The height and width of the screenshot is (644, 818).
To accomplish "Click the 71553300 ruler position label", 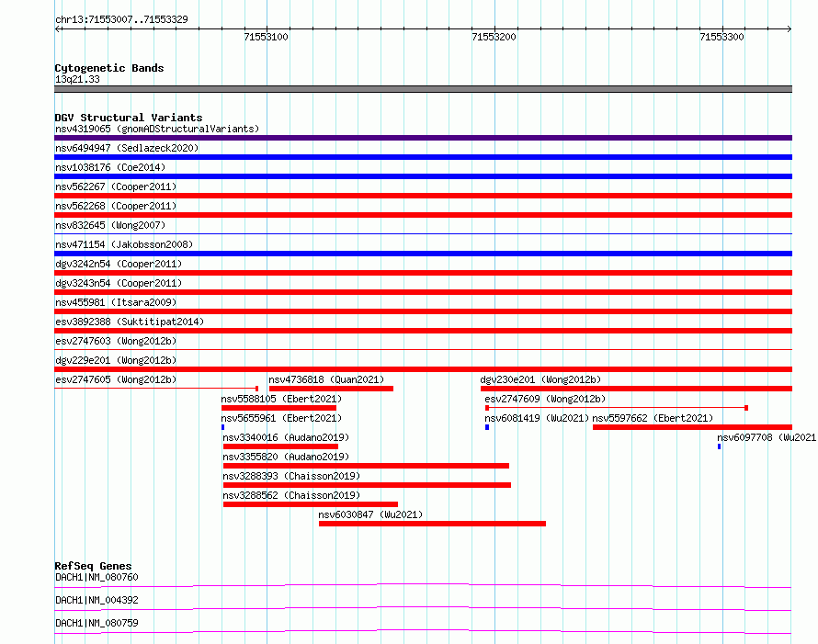I will pyautogui.click(x=721, y=37).
